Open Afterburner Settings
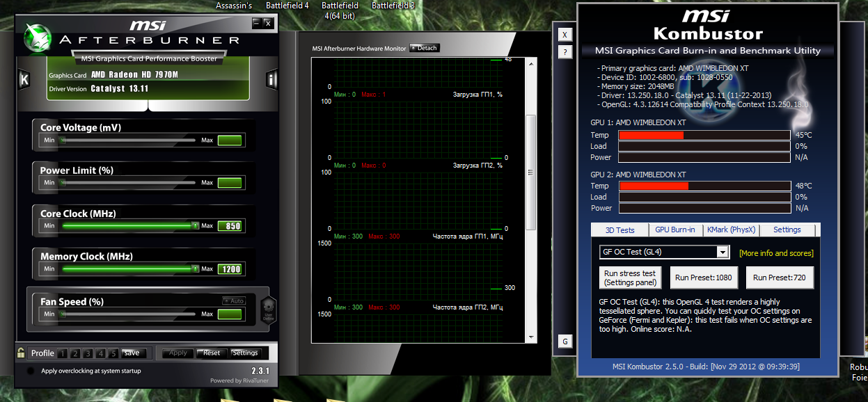 tap(245, 353)
